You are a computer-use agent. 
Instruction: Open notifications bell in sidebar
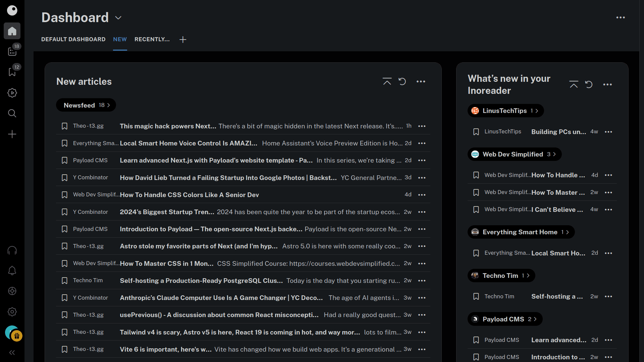12,270
